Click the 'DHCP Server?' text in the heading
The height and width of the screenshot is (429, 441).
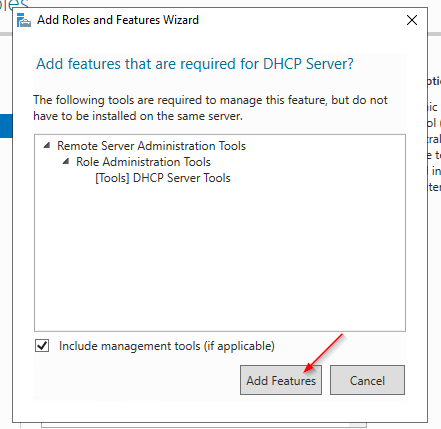308,64
